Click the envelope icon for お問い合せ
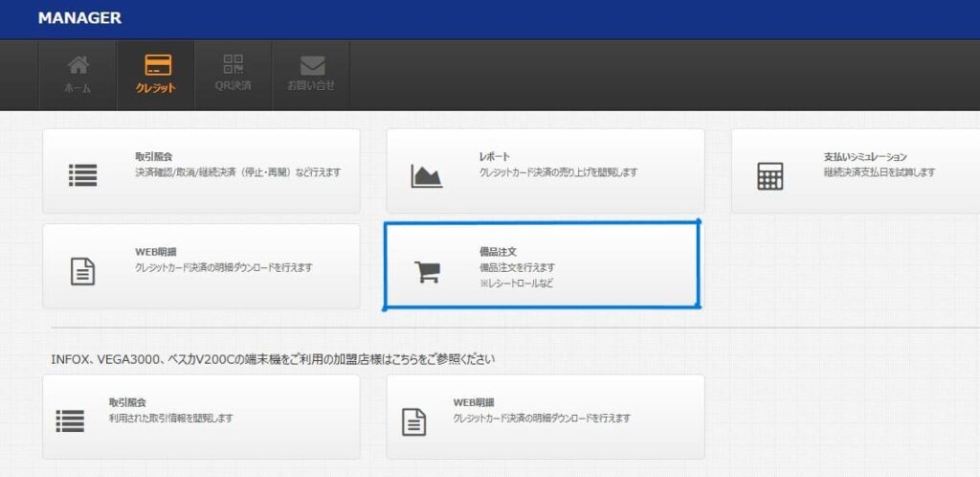Screen dimensions: 980x477 (x=312, y=65)
